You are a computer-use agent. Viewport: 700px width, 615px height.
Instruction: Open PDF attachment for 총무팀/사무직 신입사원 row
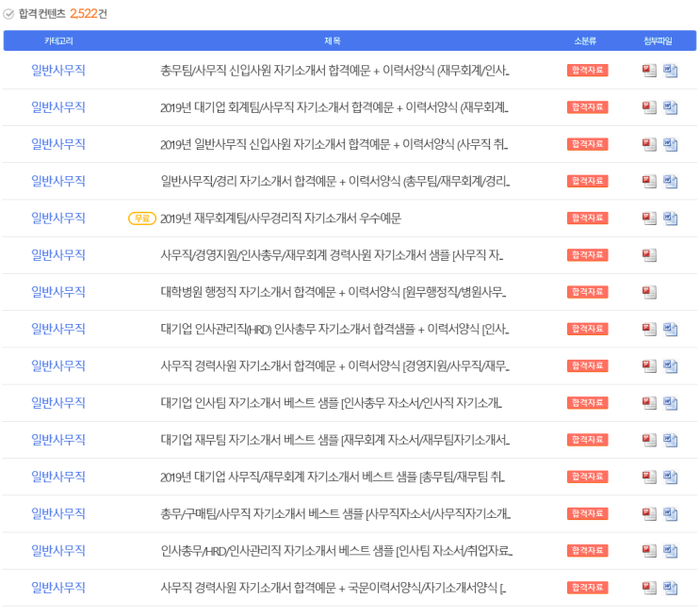(649, 71)
